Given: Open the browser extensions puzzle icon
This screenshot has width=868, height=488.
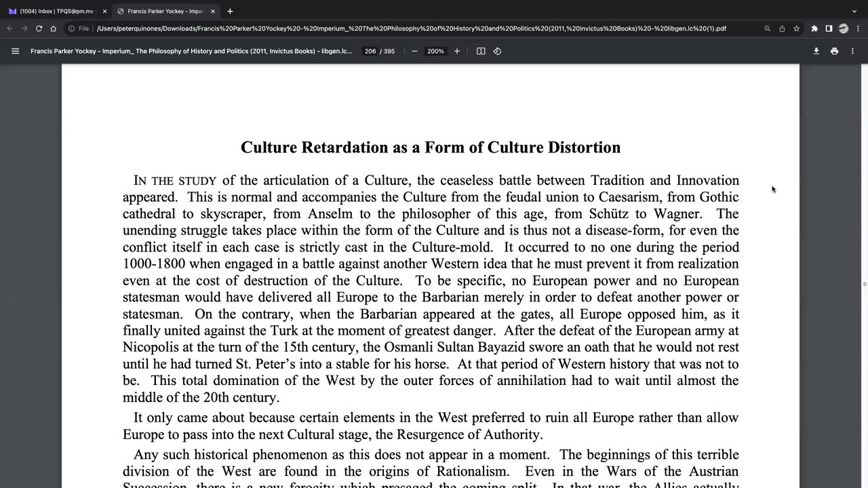Looking at the screenshot, I should click(814, 28).
